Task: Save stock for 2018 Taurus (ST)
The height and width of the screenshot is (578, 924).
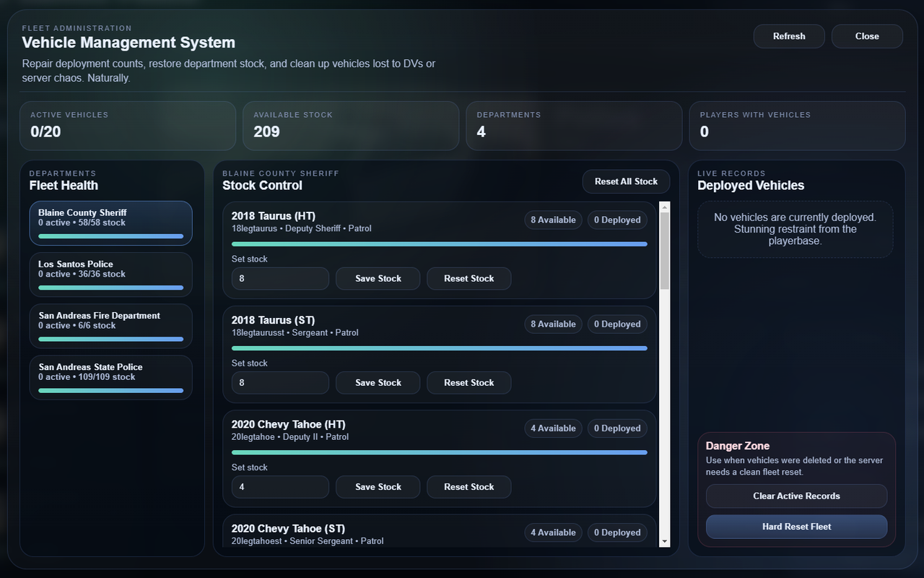Action: (x=378, y=382)
